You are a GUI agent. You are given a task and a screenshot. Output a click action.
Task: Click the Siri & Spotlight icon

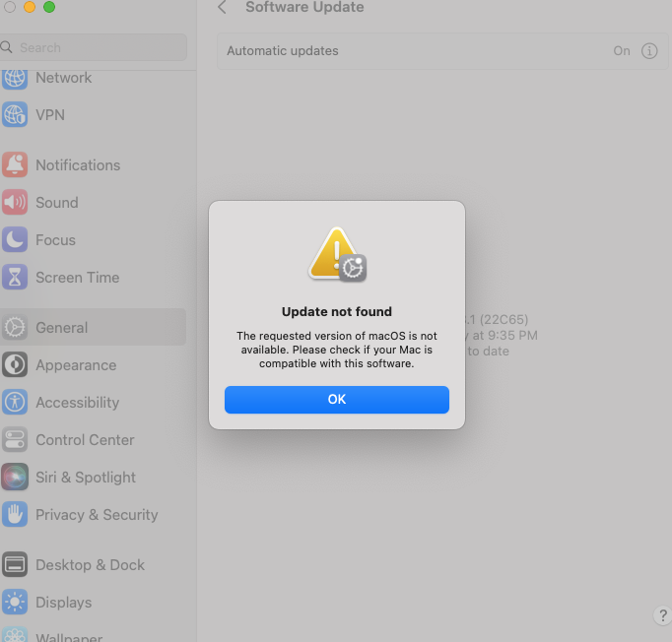pos(15,477)
